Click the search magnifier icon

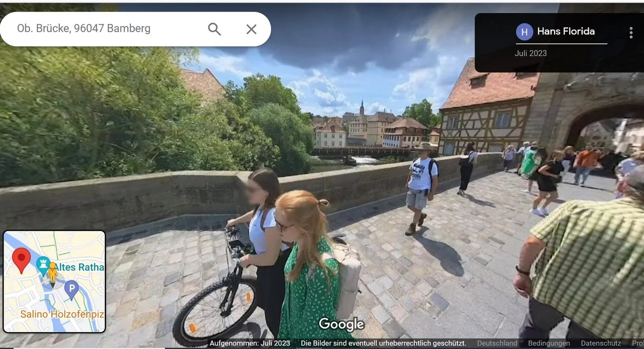point(214,29)
